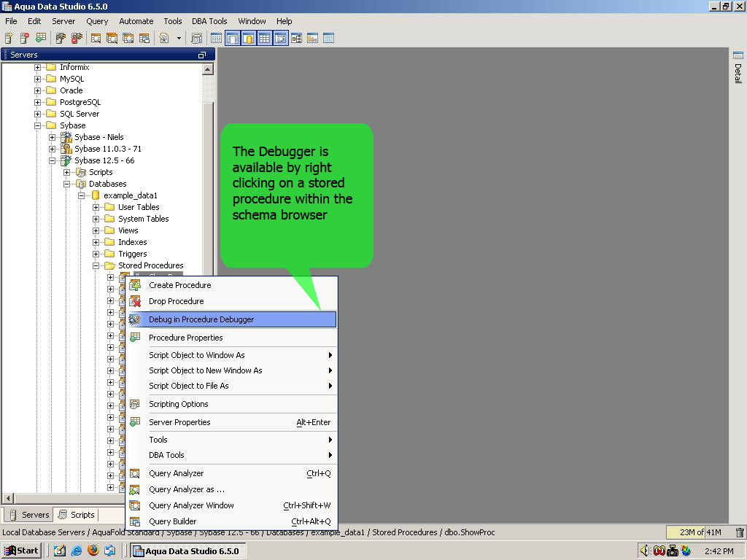Toggle the first highlighted panel view button
The image size is (747, 560).
coord(233,38)
